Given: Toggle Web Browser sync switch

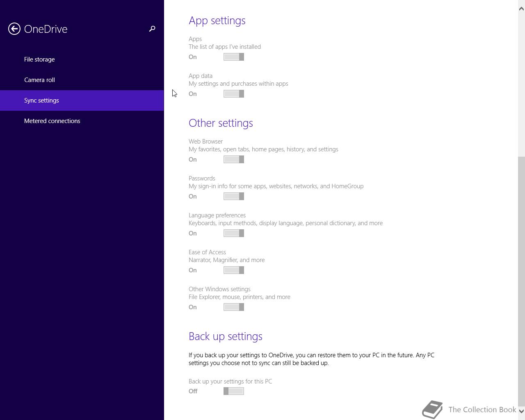Looking at the screenshot, I should tap(234, 160).
